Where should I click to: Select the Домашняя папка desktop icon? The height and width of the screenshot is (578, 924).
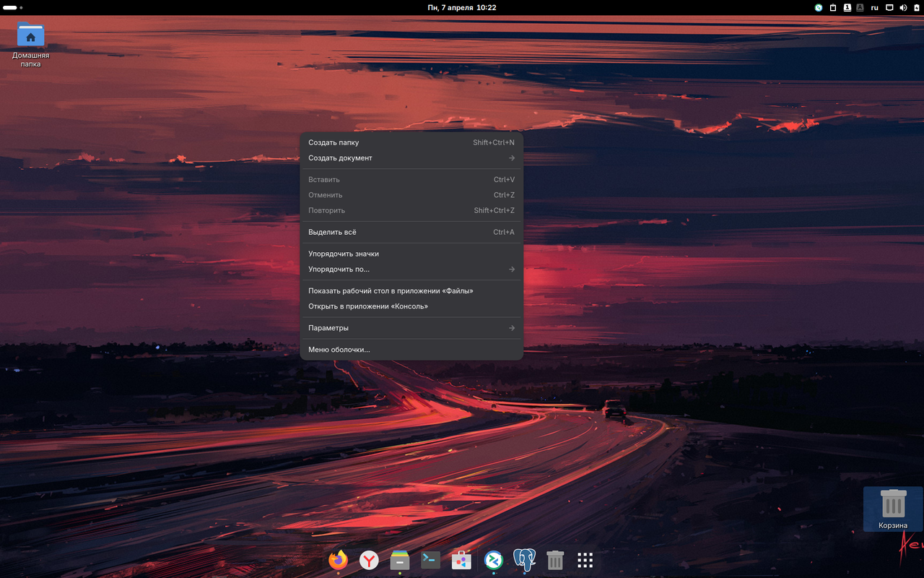click(x=30, y=45)
